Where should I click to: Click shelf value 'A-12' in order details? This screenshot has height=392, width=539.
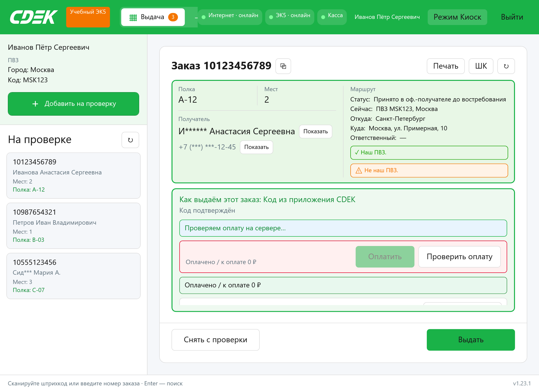(188, 99)
